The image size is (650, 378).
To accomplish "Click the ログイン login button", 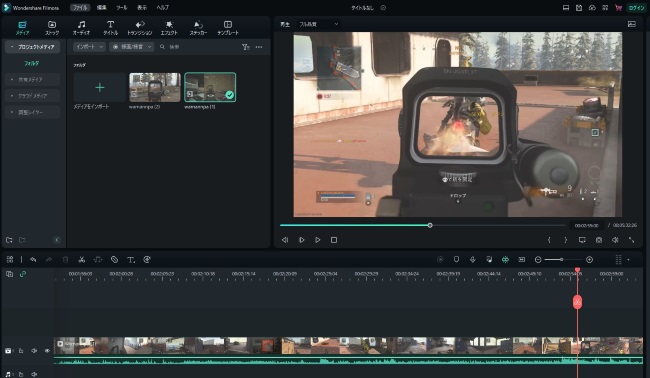I will pos(636,7).
